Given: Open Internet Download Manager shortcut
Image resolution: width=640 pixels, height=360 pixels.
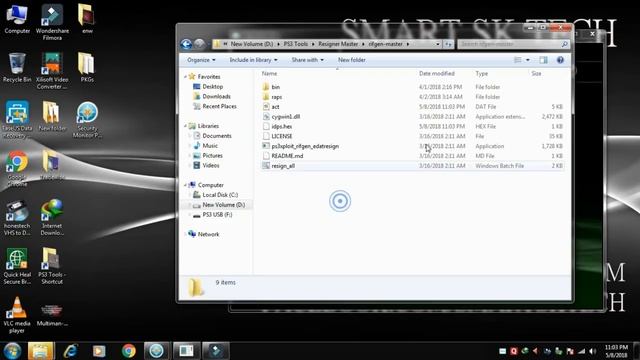Looking at the screenshot, I should pos(52,217).
